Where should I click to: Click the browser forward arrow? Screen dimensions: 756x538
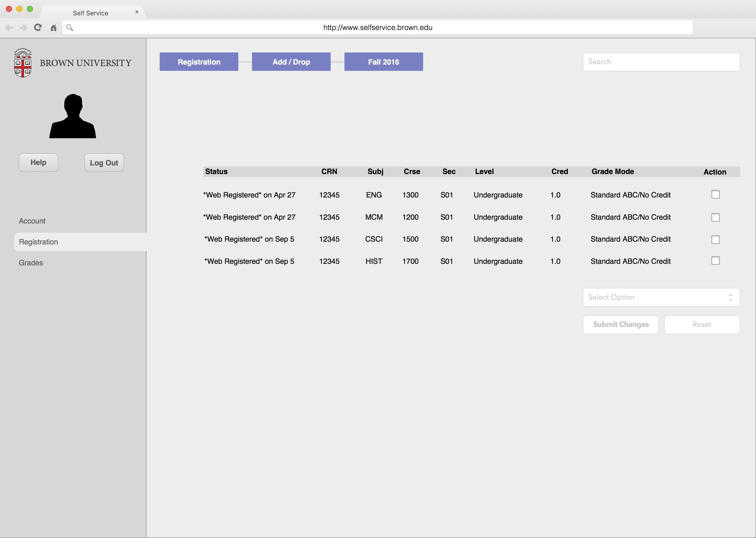pos(23,27)
